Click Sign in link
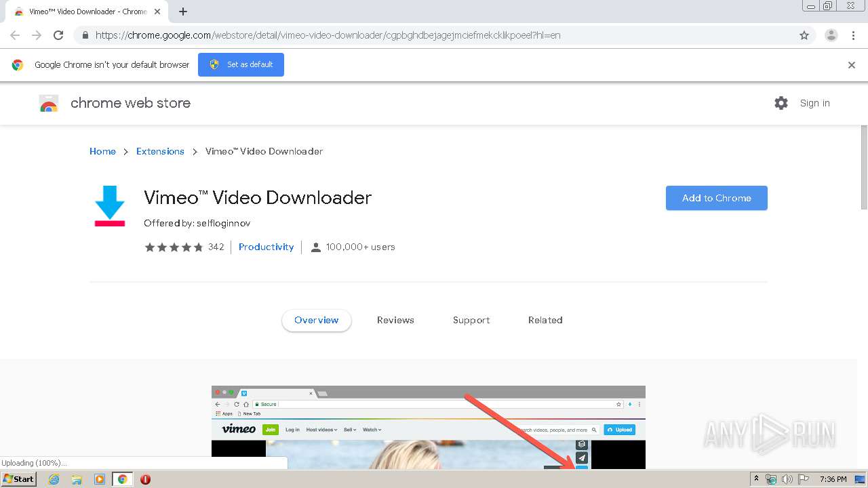The image size is (868, 488). [814, 103]
